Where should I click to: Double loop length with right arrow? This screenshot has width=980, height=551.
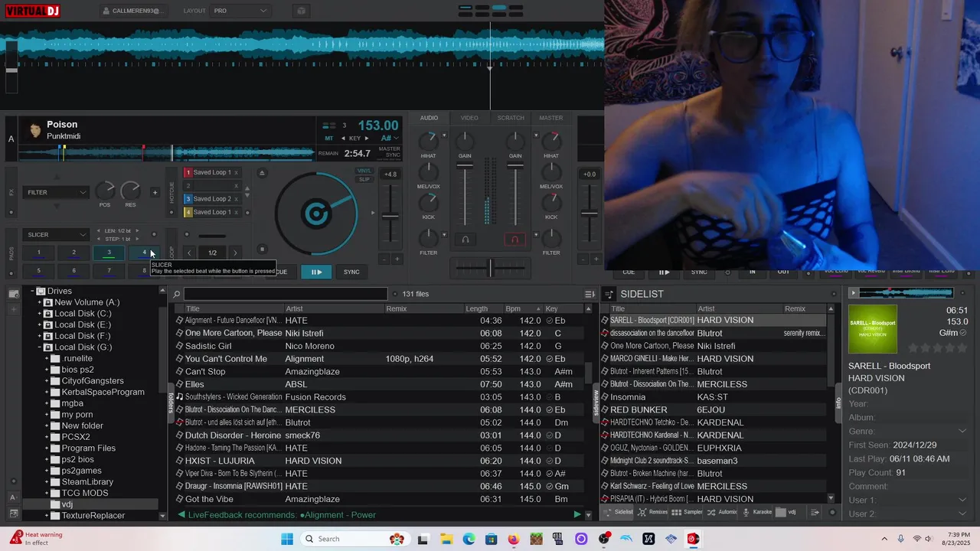point(235,253)
